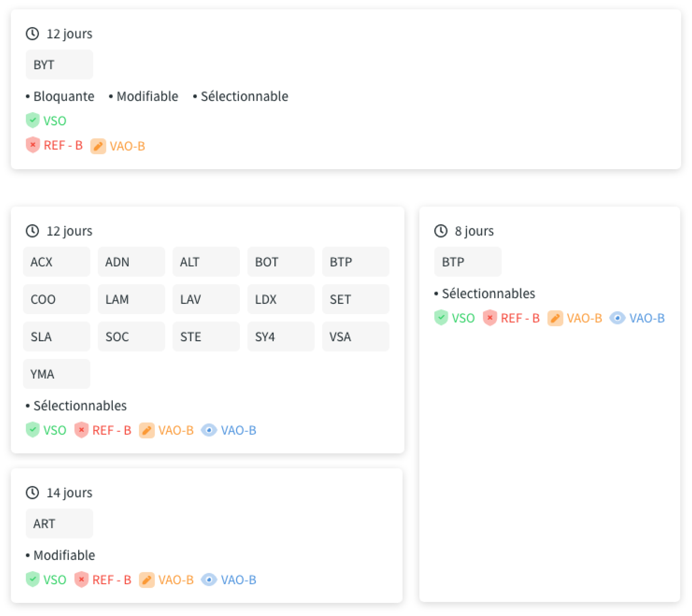
Task: Click the orange pencil VAO-B icon in the ART card
Action: (x=147, y=580)
